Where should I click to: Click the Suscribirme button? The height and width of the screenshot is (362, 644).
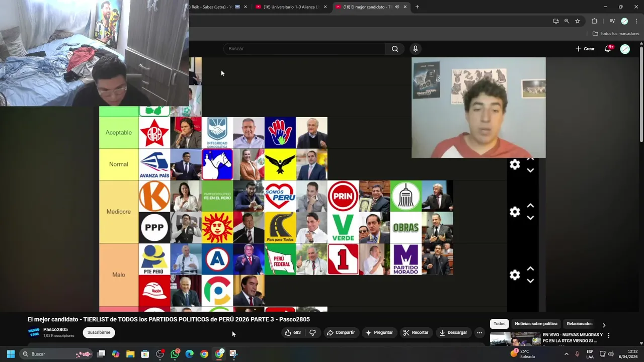(99, 332)
